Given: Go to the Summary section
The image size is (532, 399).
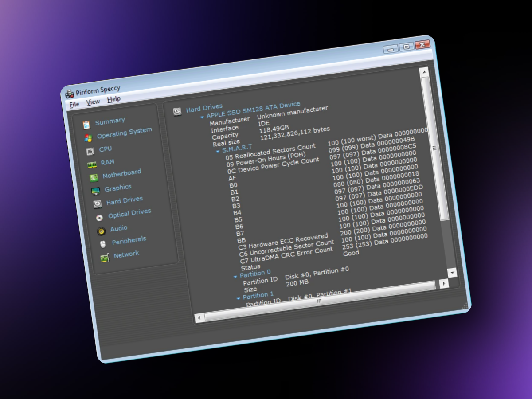Looking at the screenshot, I should [x=110, y=121].
